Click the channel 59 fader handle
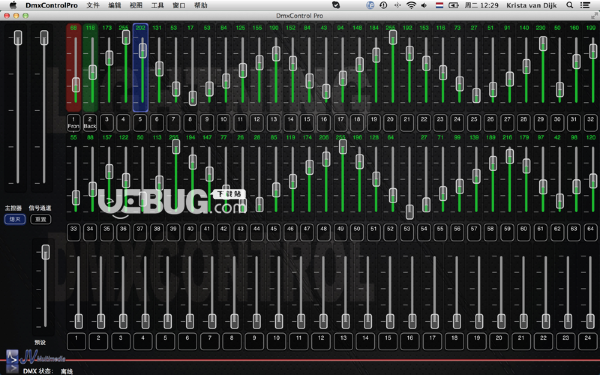600x375 pixels. point(510,157)
